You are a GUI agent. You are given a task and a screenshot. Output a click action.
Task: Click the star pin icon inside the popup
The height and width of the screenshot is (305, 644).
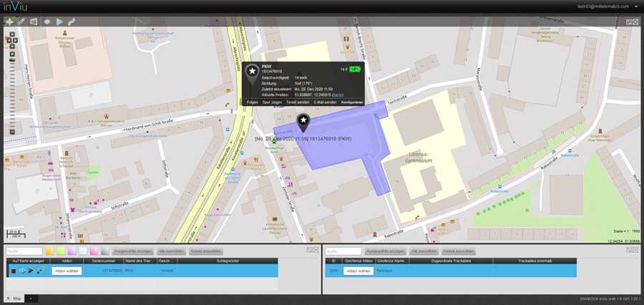coord(252,74)
